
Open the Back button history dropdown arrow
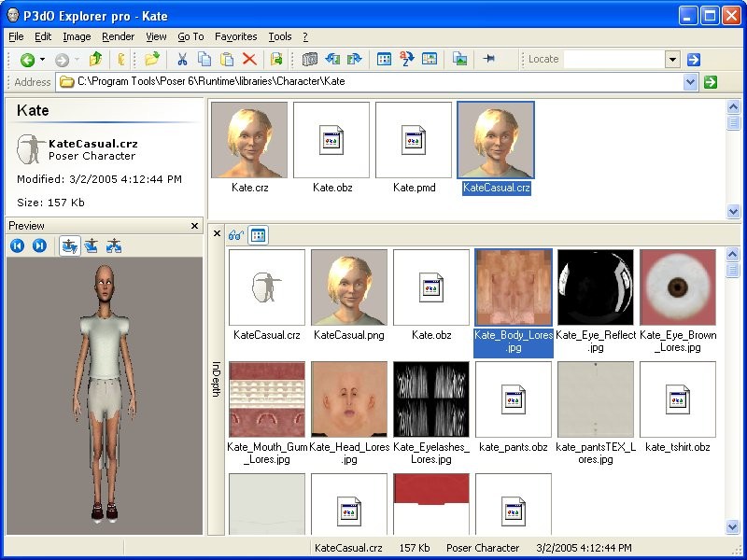click(43, 60)
